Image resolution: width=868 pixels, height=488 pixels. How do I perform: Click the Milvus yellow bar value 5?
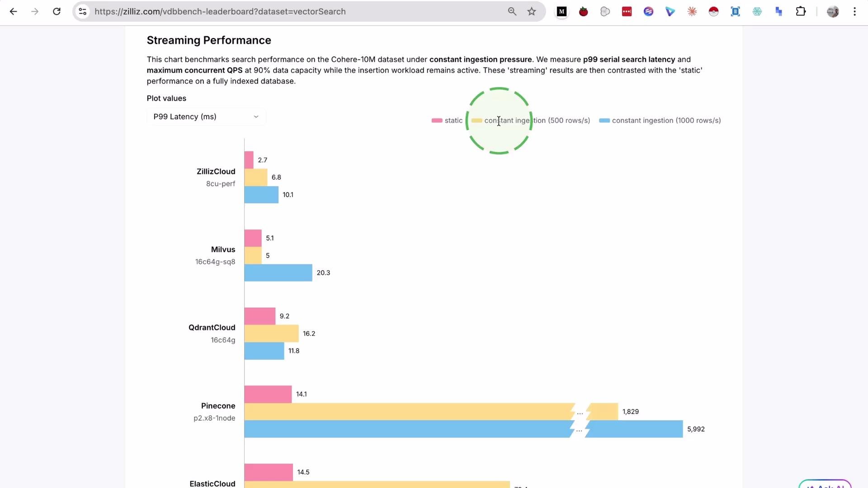[x=268, y=256]
